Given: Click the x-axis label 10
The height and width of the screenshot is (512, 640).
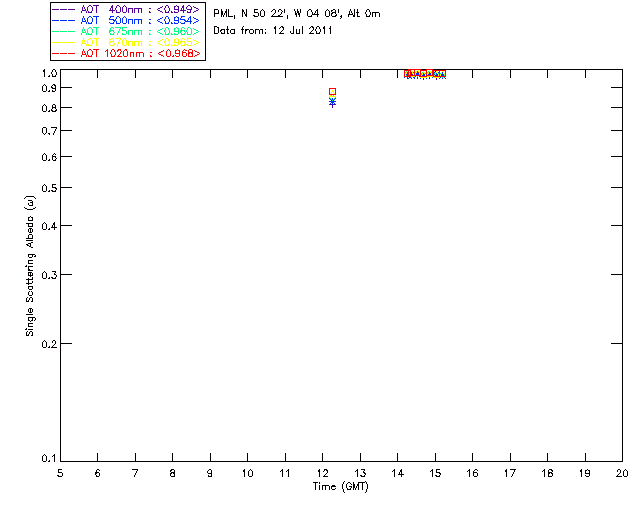Looking at the screenshot, I should pos(247,473).
